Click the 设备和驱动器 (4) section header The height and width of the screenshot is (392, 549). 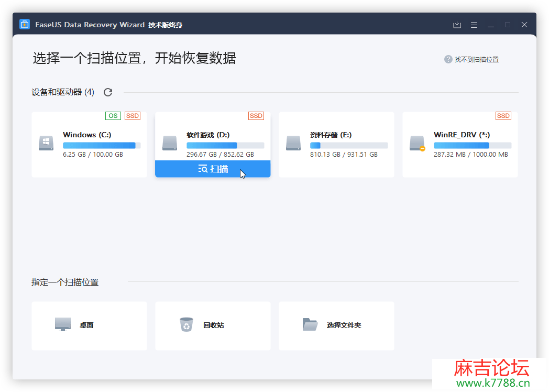(63, 92)
